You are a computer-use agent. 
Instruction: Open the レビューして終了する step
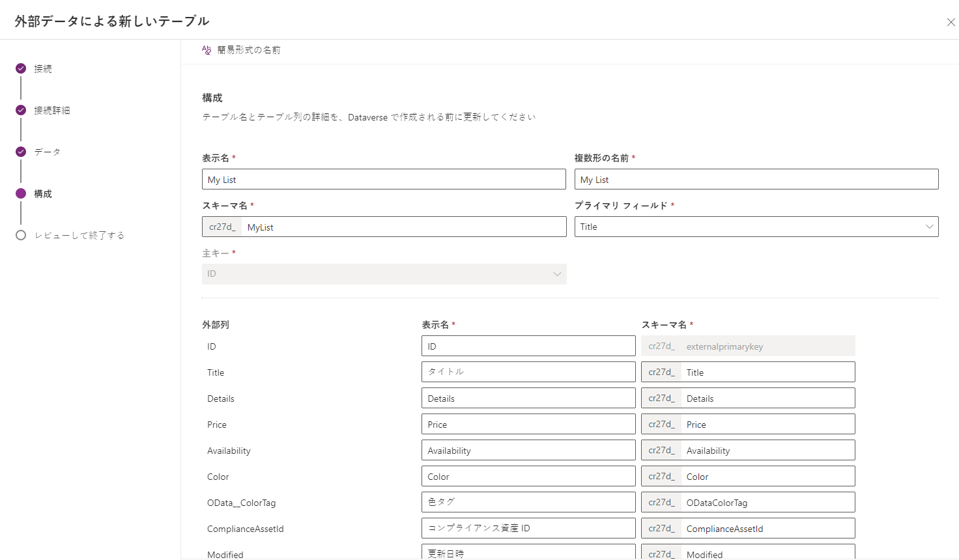79,235
